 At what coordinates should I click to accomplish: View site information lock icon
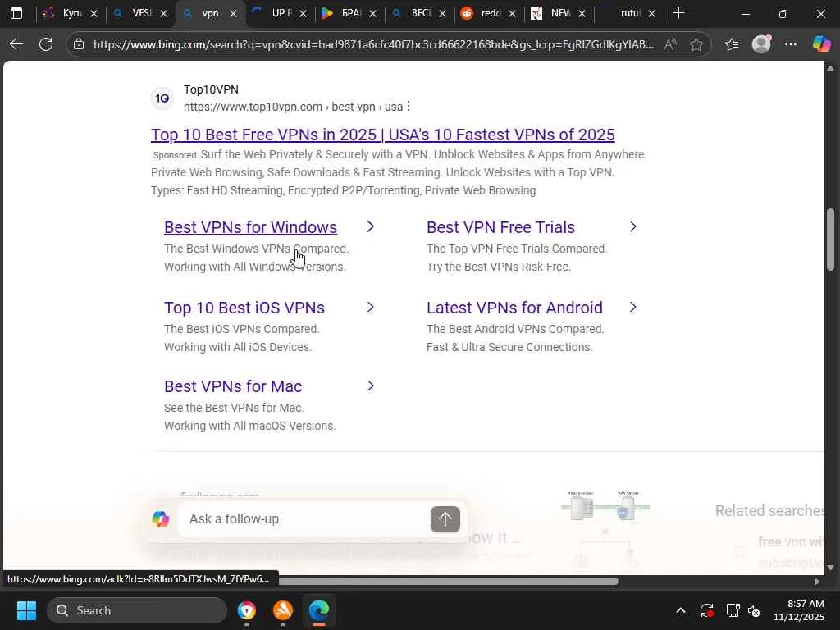point(79,44)
